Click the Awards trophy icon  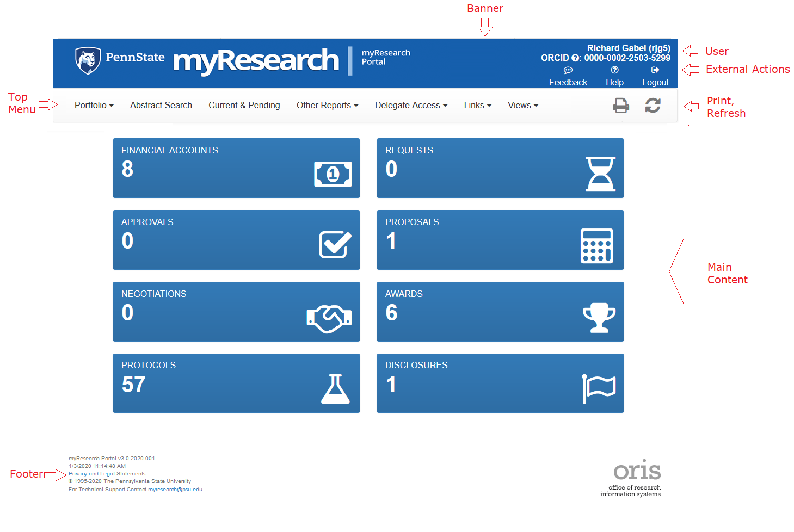click(599, 318)
